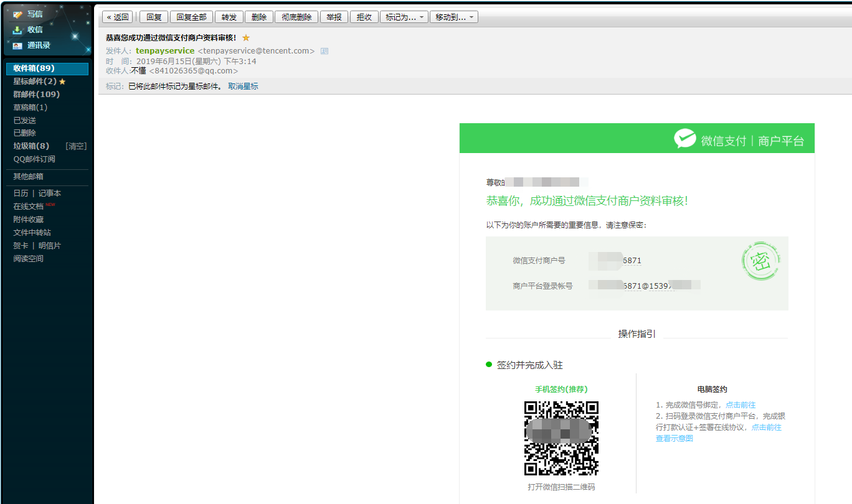Click 查看示意图 link

[674, 439]
